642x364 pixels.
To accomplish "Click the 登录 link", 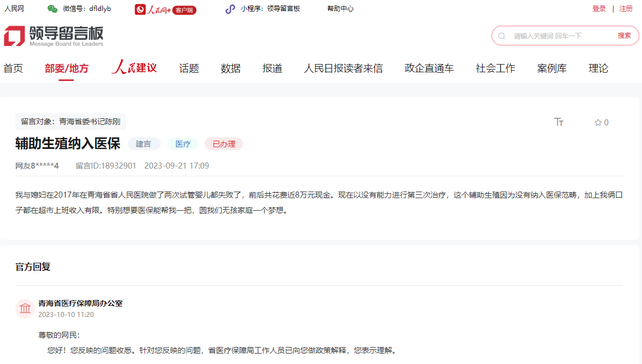I will [x=599, y=8].
